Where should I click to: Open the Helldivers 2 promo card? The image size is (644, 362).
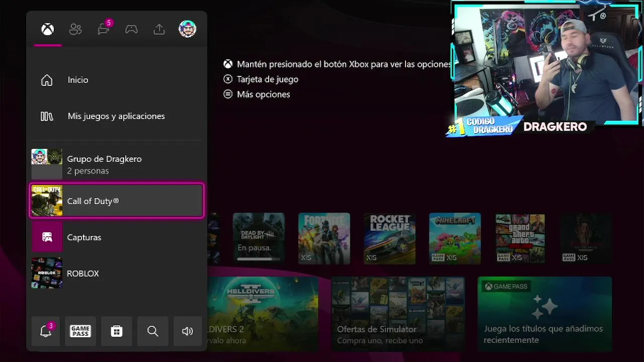tap(263, 314)
